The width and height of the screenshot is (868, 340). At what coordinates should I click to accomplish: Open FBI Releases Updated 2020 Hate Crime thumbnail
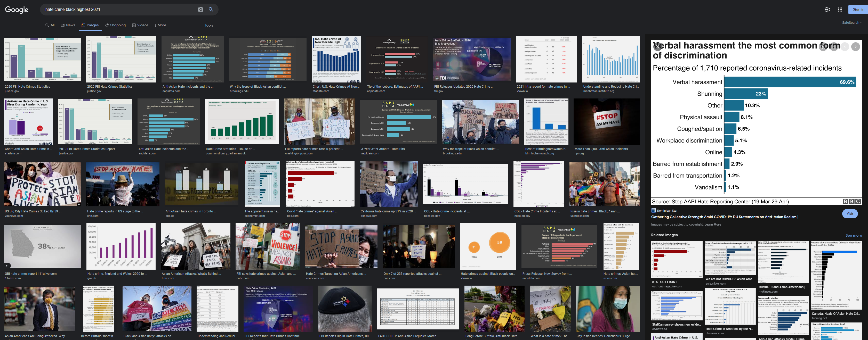pos(472,60)
